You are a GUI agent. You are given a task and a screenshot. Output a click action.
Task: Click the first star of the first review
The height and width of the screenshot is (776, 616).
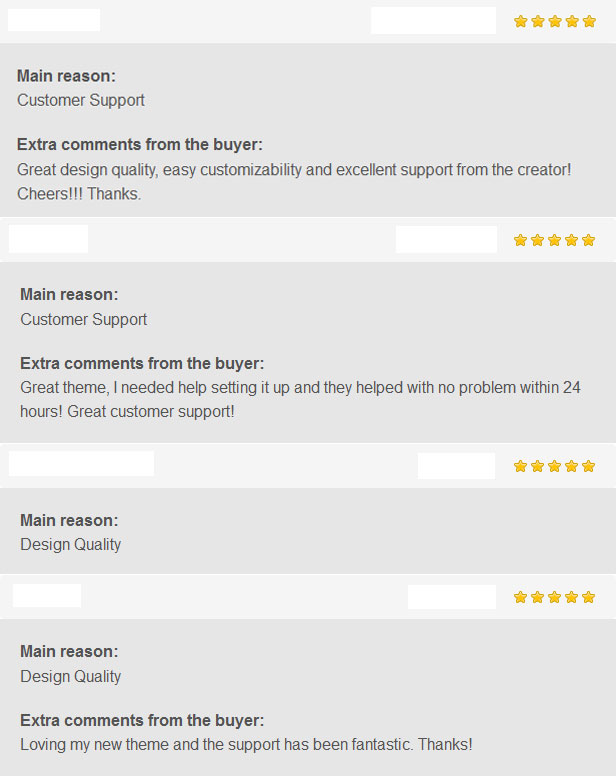[521, 21]
